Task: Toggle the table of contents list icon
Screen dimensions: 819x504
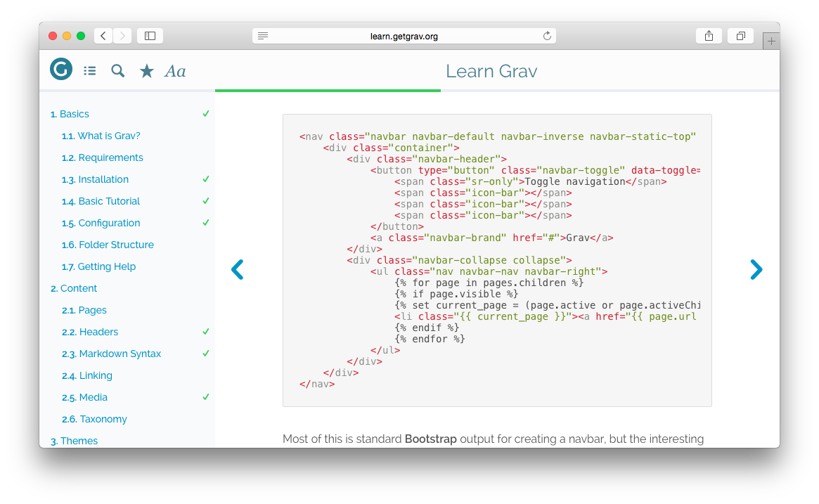Action: coord(90,70)
